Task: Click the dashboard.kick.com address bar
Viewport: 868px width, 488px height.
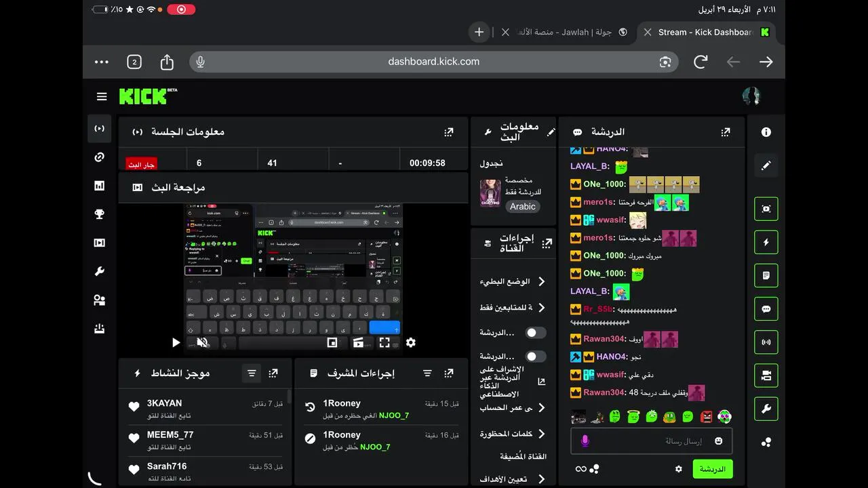Action: tap(434, 62)
